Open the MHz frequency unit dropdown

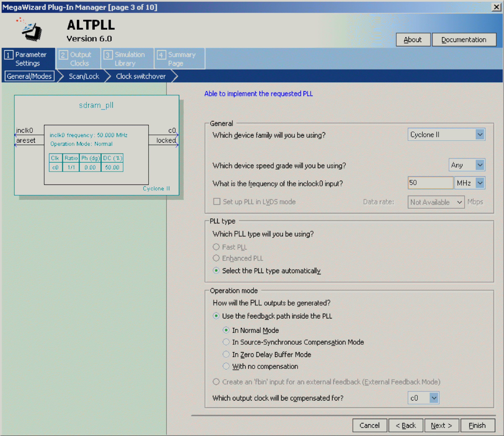[x=480, y=183]
